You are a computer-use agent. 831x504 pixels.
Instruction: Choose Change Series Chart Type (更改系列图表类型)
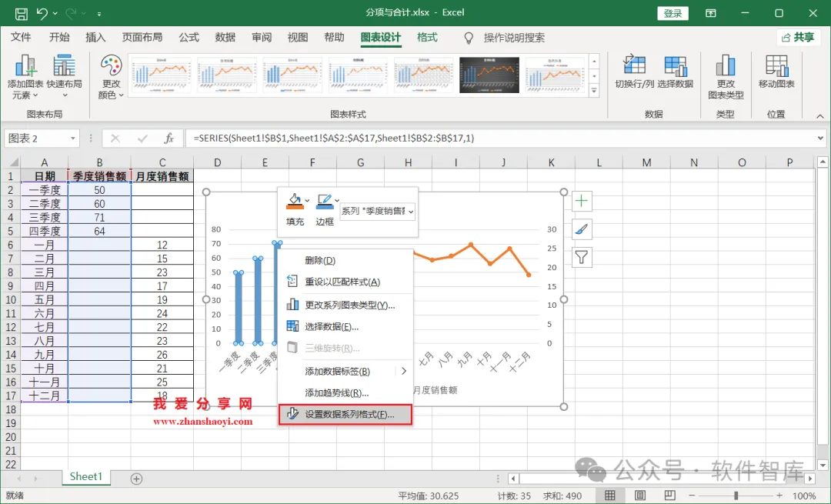tap(345, 305)
